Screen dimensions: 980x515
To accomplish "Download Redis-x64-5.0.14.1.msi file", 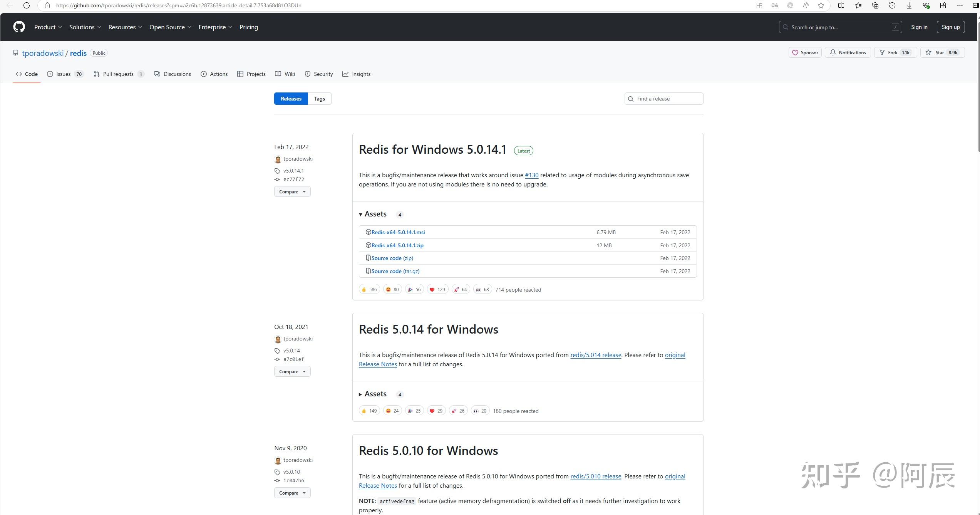I will tap(398, 232).
